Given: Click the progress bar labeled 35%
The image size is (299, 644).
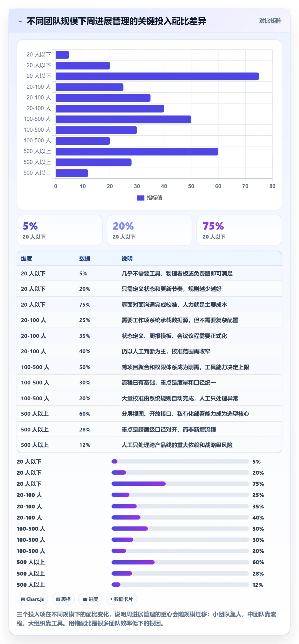Looking at the screenshot, I should click(x=180, y=506).
